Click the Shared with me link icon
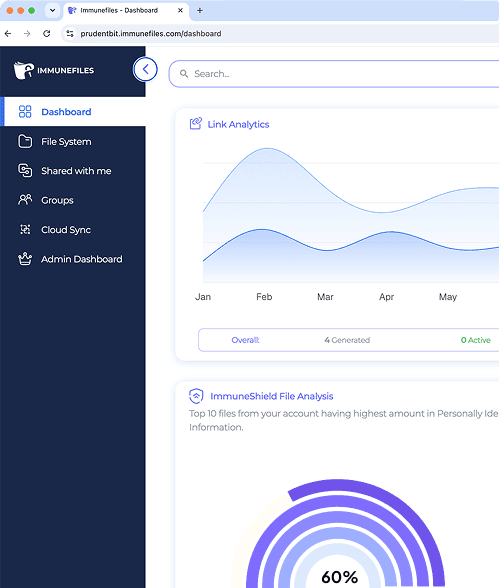This screenshot has height=588, width=499. point(25,171)
